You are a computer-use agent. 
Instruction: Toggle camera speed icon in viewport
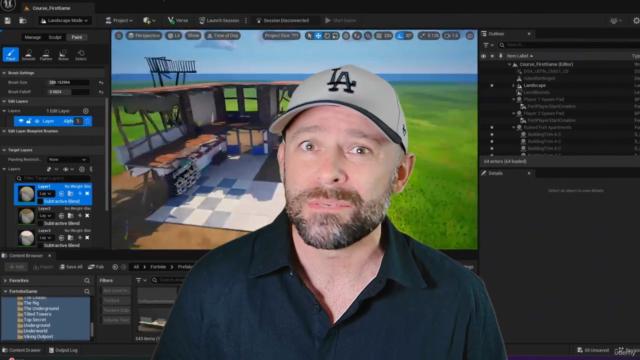(x=451, y=36)
